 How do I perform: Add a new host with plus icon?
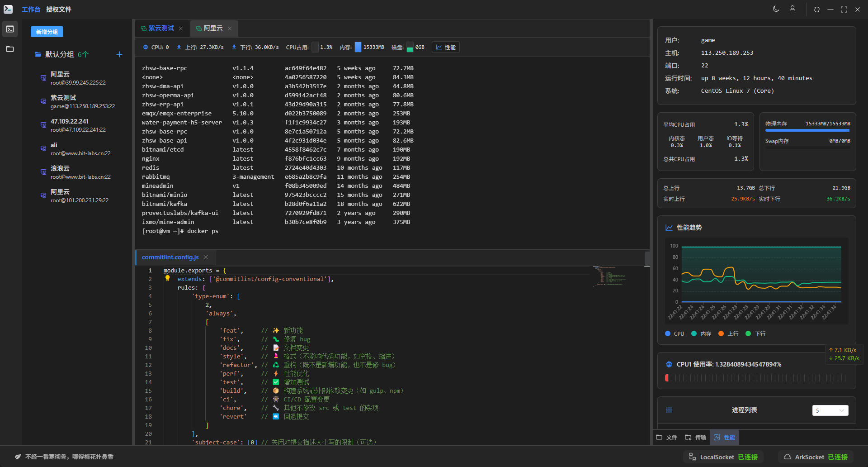click(x=119, y=54)
